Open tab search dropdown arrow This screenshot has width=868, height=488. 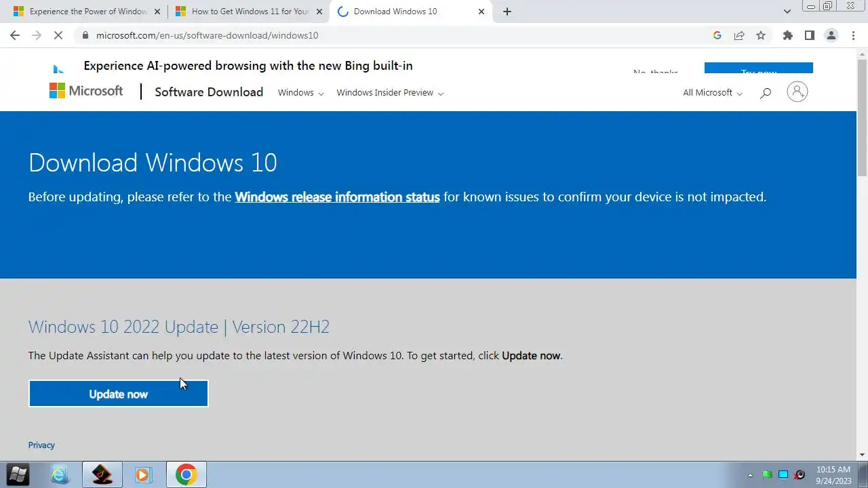[x=787, y=12]
